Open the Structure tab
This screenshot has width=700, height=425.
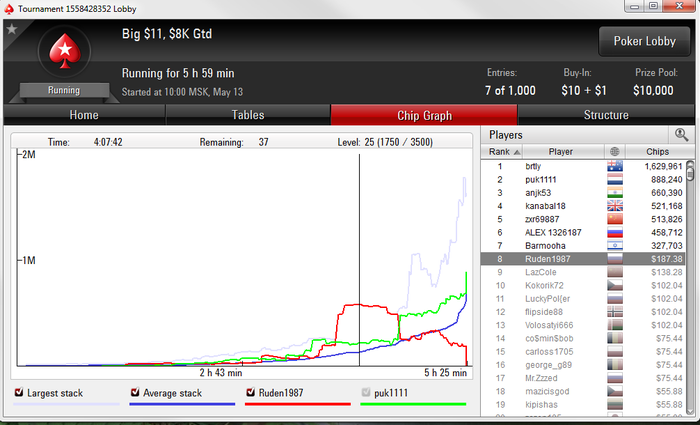(606, 115)
